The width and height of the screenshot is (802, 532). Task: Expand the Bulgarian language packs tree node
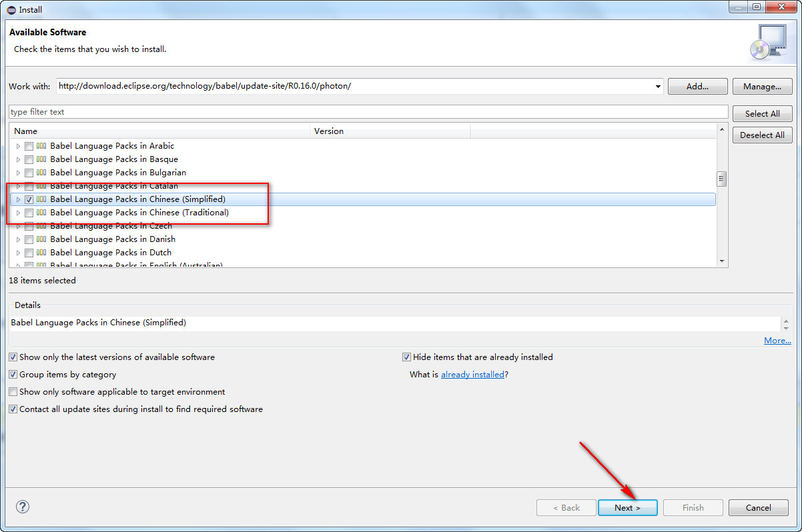(18, 173)
